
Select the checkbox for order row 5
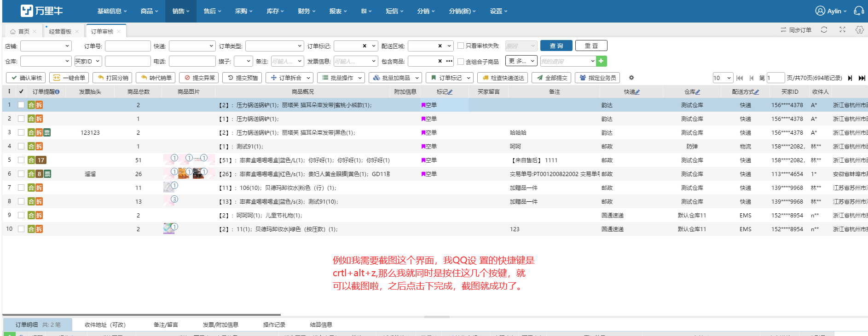21,160
